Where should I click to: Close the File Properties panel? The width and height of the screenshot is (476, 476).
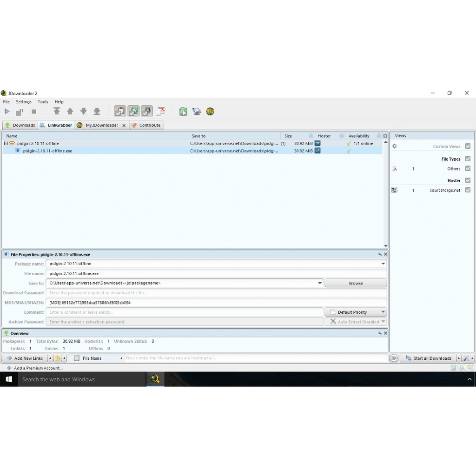click(x=385, y=254)
